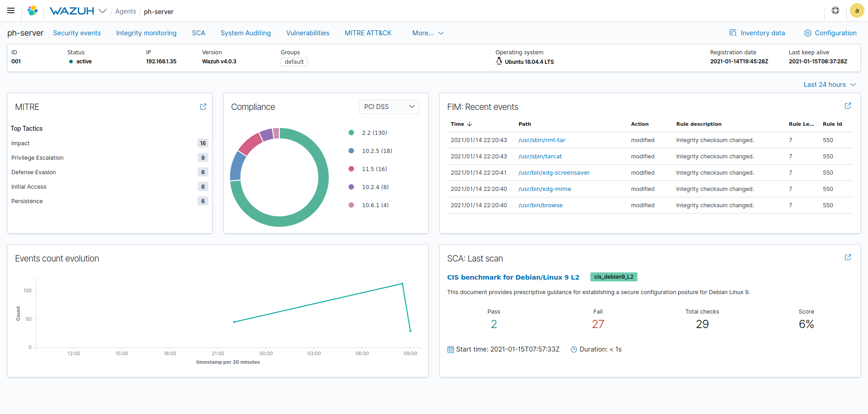Viewport: 868px width, 414px height.
Task: Click the Action column header
Action: [x=640, y=124]
